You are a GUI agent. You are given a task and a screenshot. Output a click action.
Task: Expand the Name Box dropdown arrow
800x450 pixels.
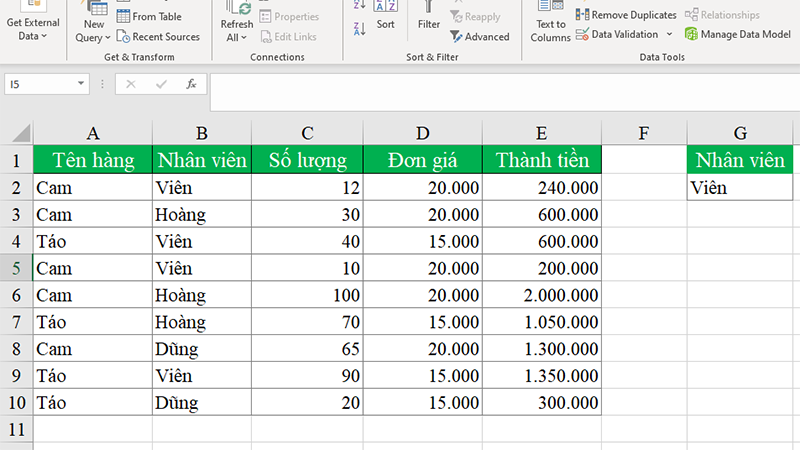tap(81, 84)
